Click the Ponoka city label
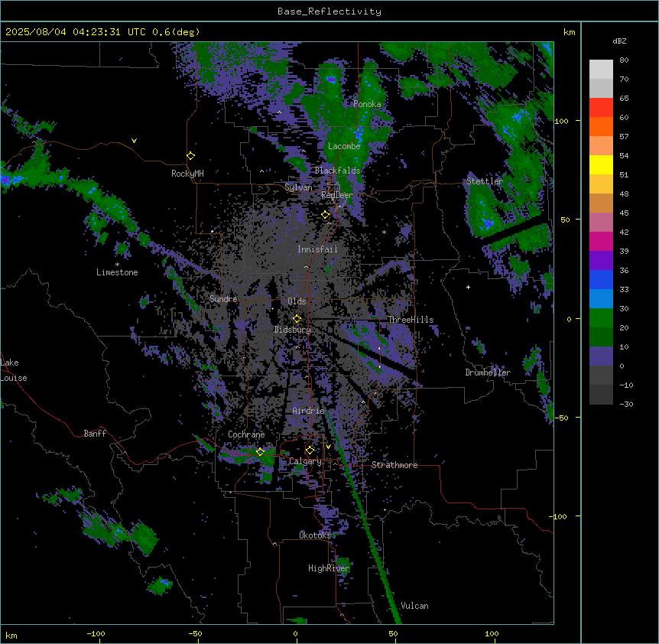The width and height of the screenshot is (659, 644). 367,104
